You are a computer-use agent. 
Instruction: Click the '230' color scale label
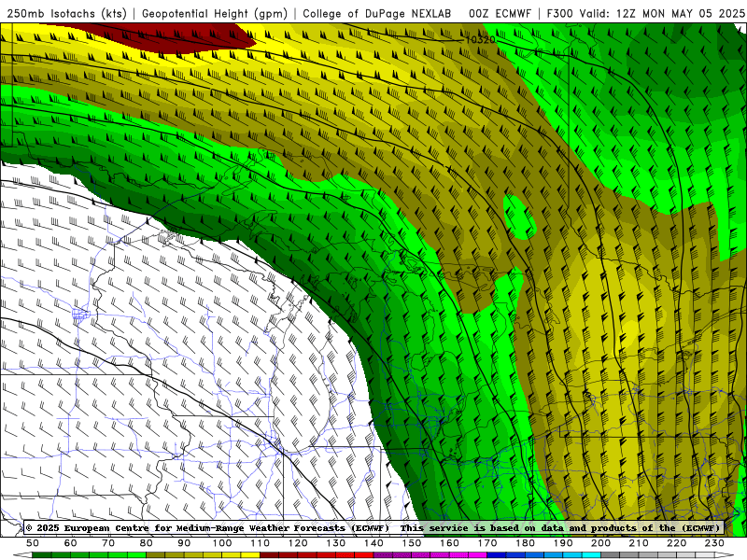point(714,543)
